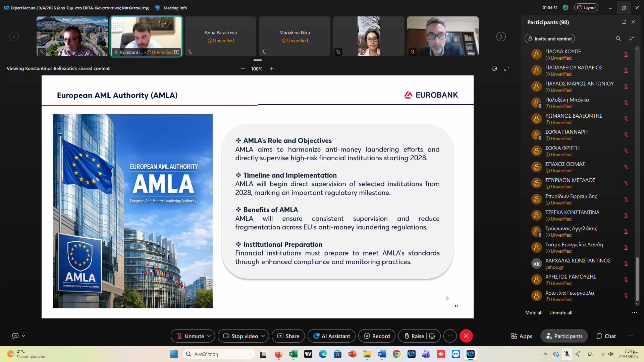
Task: Zoom in shared content plus button
Action: point(272,69)
